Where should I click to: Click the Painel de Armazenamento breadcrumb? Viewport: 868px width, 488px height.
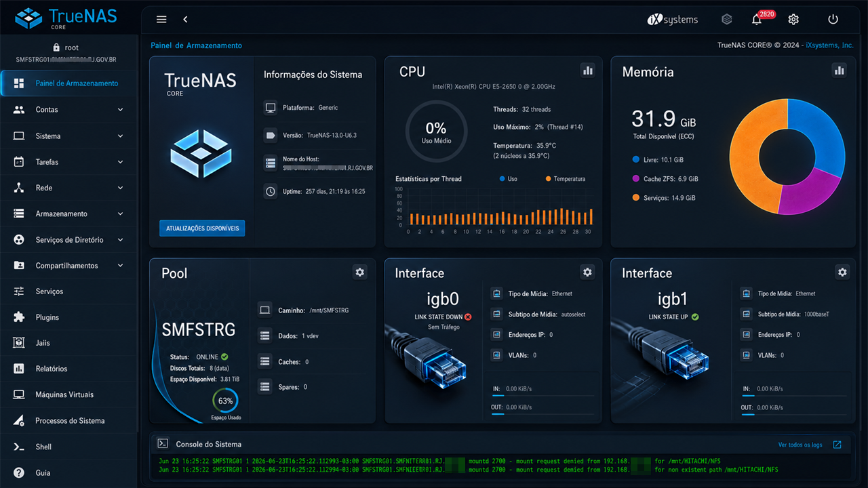(196, 45)
